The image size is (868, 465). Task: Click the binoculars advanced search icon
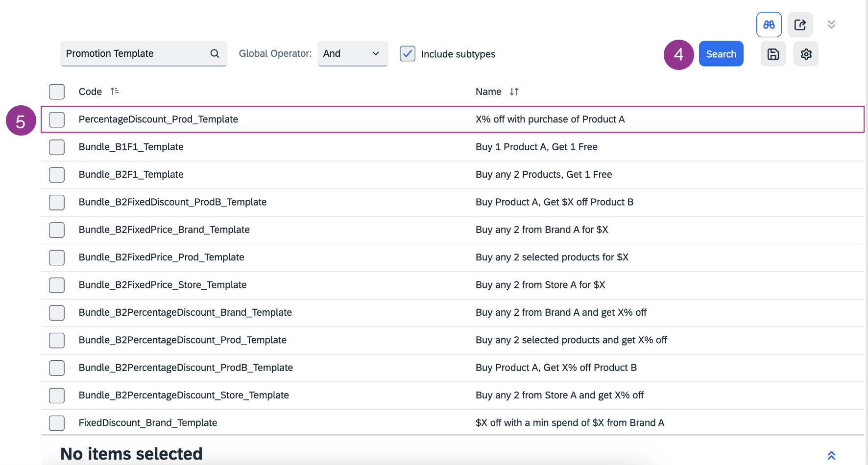tap(769, 24)
